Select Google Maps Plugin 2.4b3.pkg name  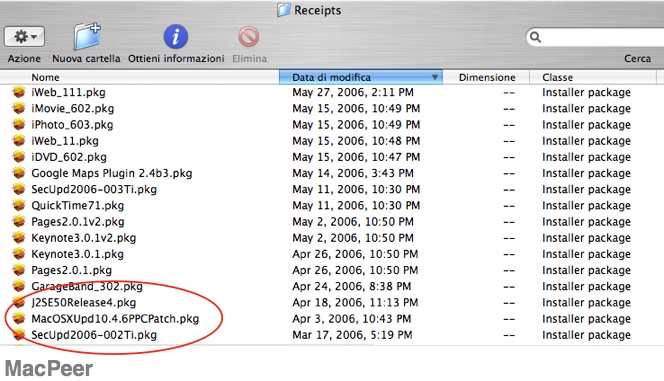(x=112, y=173)
